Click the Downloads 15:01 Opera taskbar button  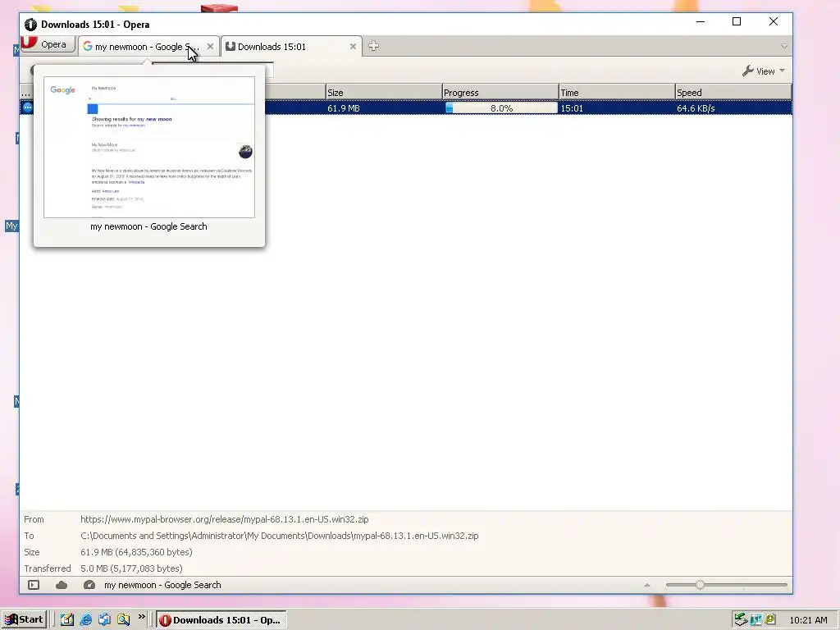point(221,620)
